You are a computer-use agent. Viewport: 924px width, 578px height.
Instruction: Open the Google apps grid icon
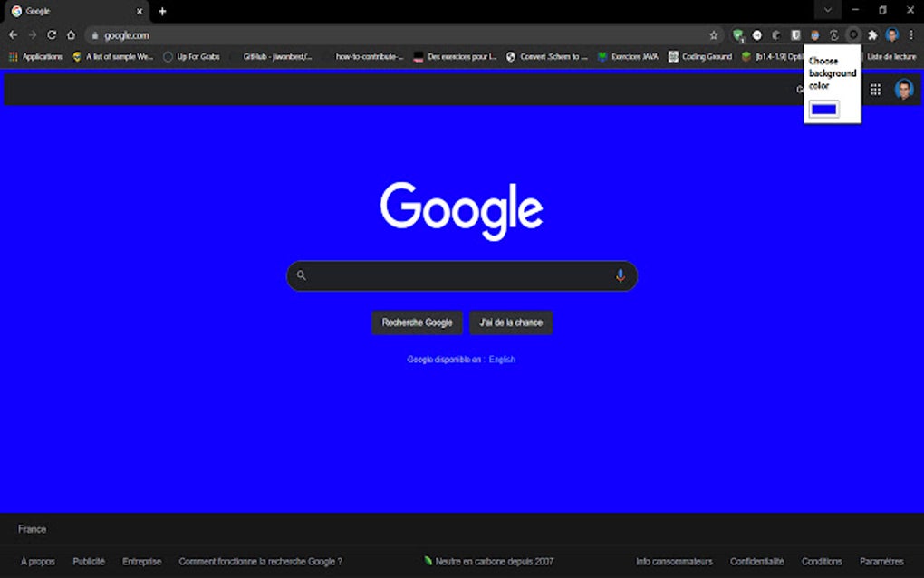(x=875, y=89)
